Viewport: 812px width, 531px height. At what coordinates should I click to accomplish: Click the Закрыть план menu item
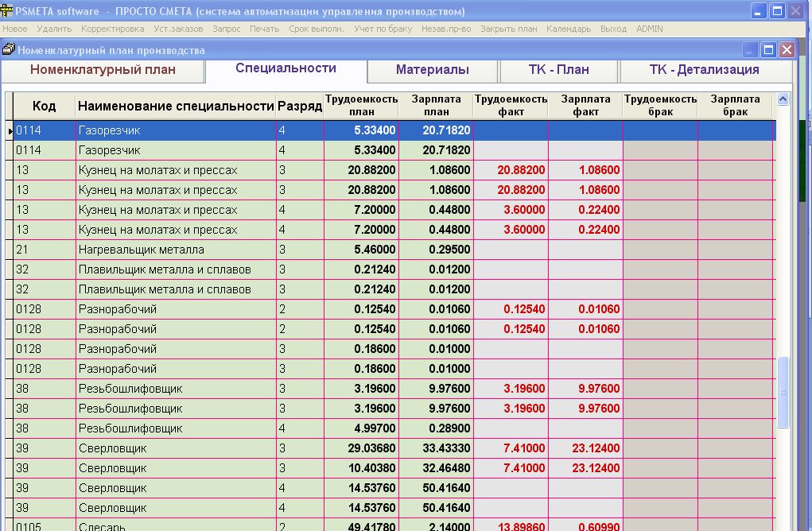[x=509, y=29]
